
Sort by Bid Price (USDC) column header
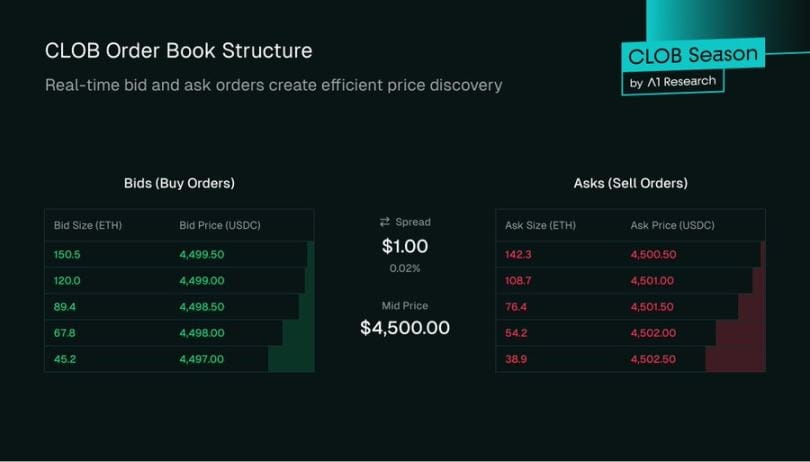pos(220,225)
